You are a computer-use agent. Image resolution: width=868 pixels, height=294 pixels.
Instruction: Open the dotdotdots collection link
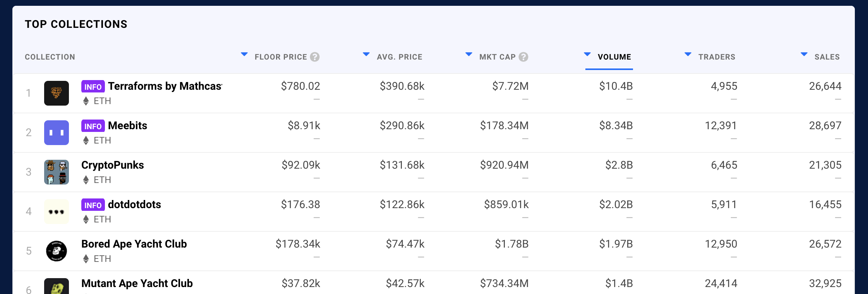pyautogui.click(x=134, y=205)
